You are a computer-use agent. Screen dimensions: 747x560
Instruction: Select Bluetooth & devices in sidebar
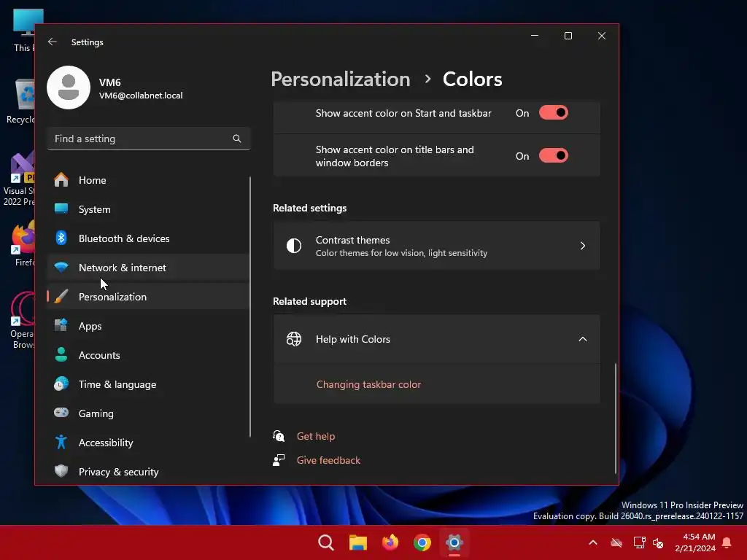click(149, 238)
